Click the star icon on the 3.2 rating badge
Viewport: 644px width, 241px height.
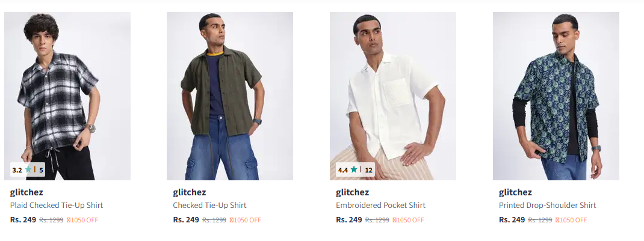[x=28, y=170]
